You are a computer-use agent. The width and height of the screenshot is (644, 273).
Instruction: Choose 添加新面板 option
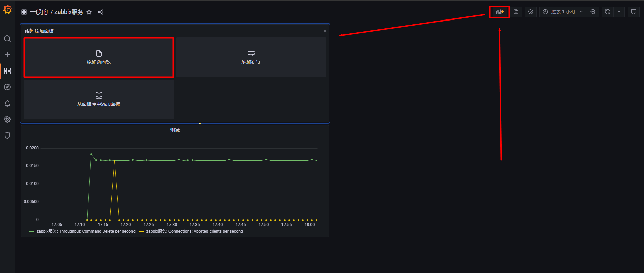(99, 57)
